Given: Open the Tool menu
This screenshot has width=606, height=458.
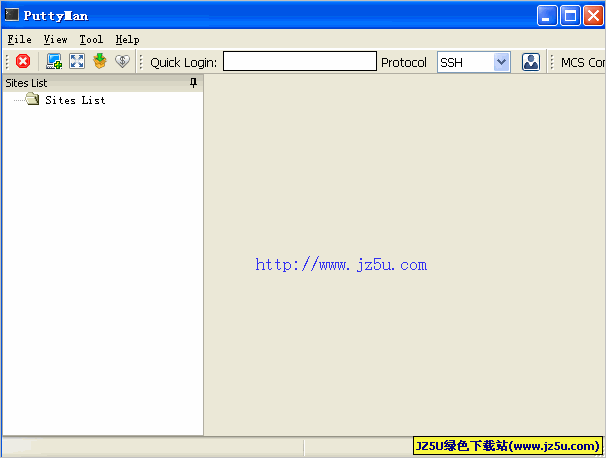Looking at the screenshot, I should click(x=91, y=39).
